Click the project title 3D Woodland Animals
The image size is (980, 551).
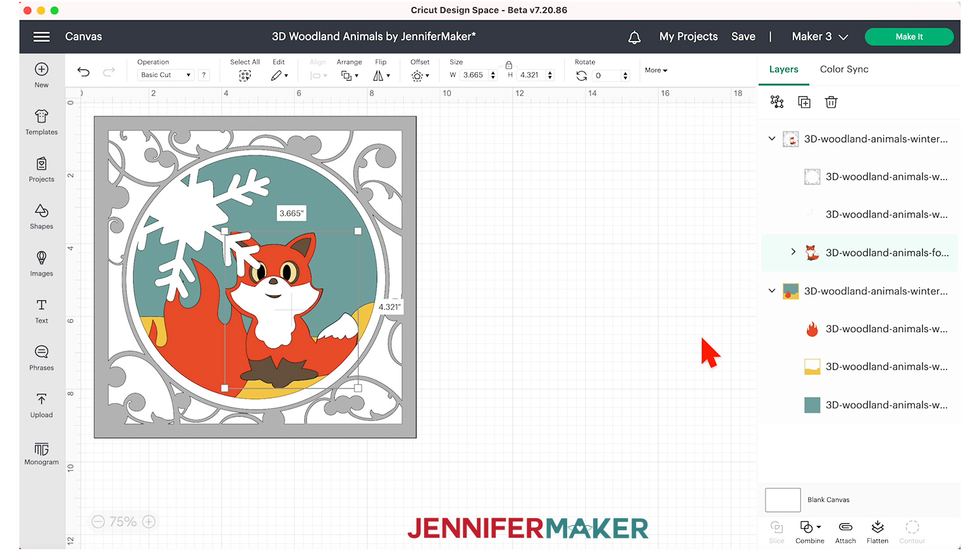pyautogui.click(x=374, y=37)
